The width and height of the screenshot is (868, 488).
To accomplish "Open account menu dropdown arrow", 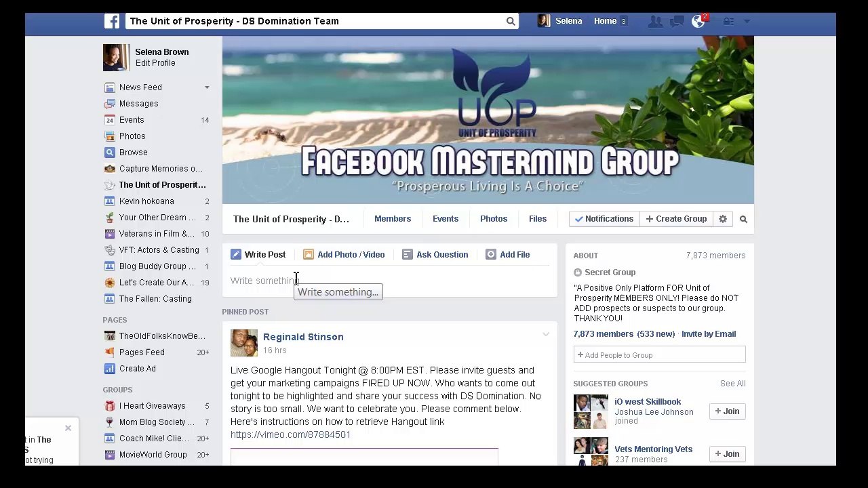I will 747,21.
